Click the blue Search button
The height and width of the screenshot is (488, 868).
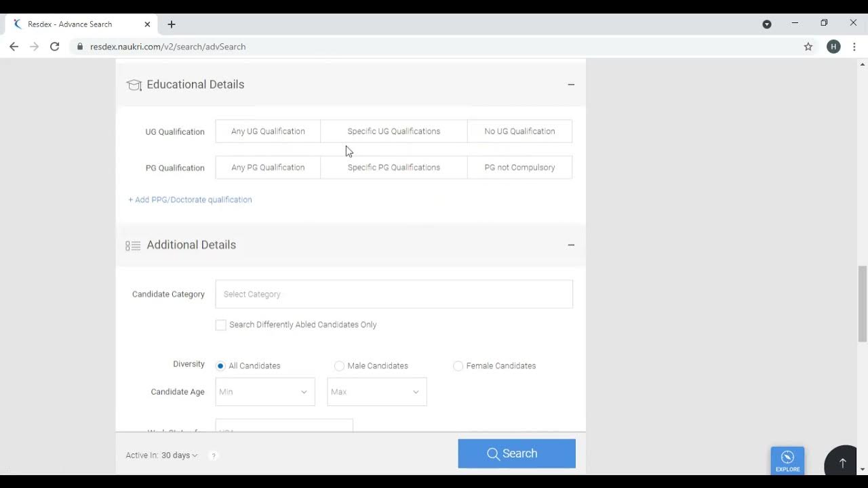[517, 453]
